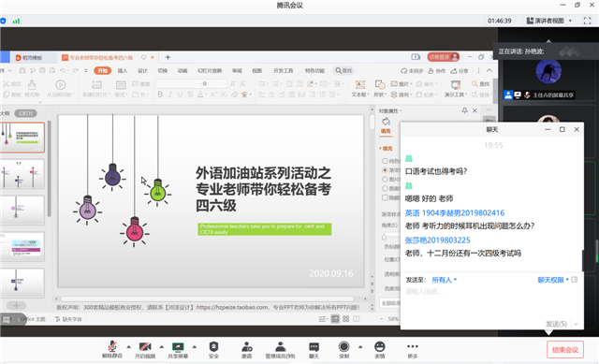Click the format painter (格式刷) icon

32,84
